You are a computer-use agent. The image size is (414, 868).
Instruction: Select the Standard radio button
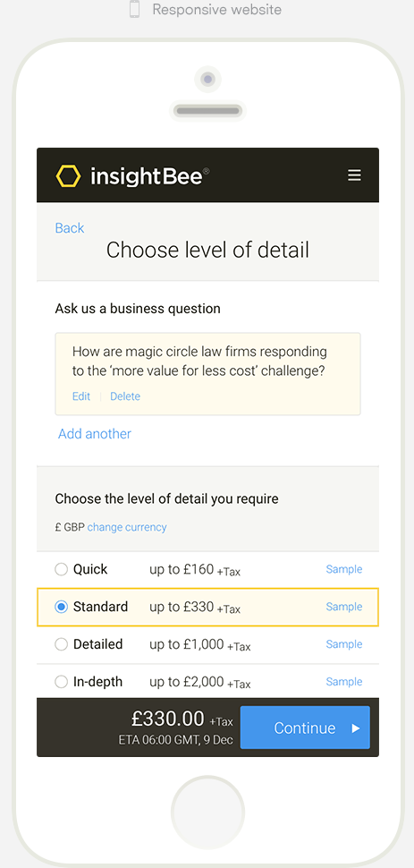(x=62, y=607)
